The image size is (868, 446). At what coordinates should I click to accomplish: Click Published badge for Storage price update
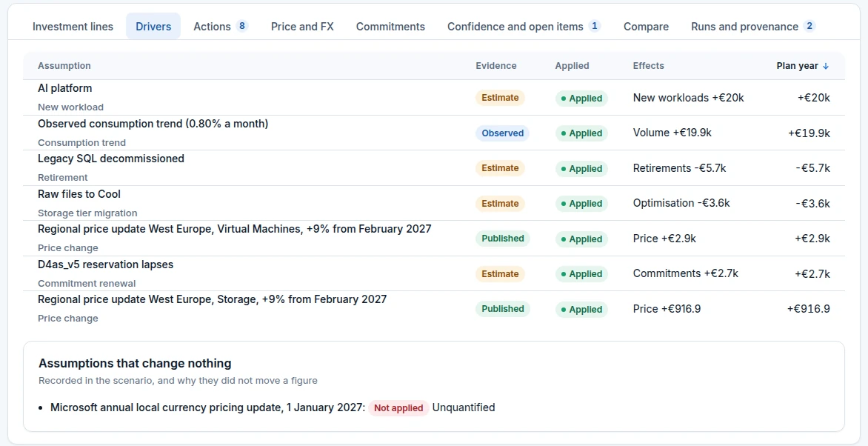pos(503,309)
